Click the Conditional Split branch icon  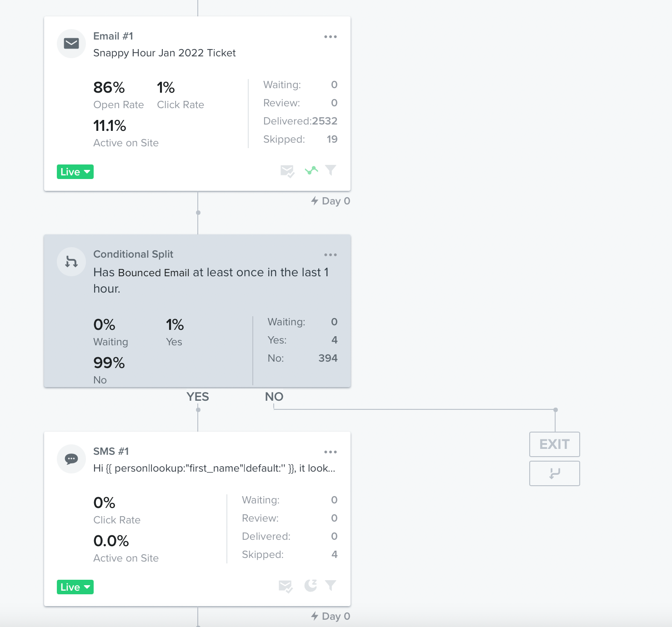(x=71, y=262)
